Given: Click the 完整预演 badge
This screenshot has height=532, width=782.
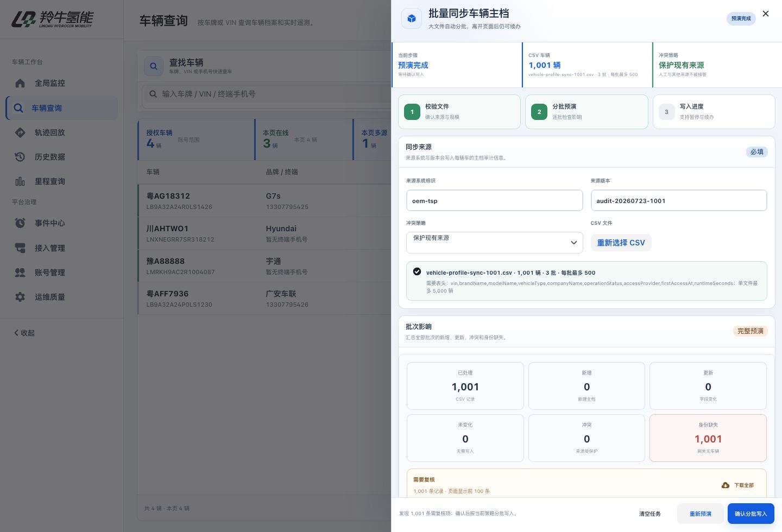Looking at the screenshot, I should pos(750,331).
